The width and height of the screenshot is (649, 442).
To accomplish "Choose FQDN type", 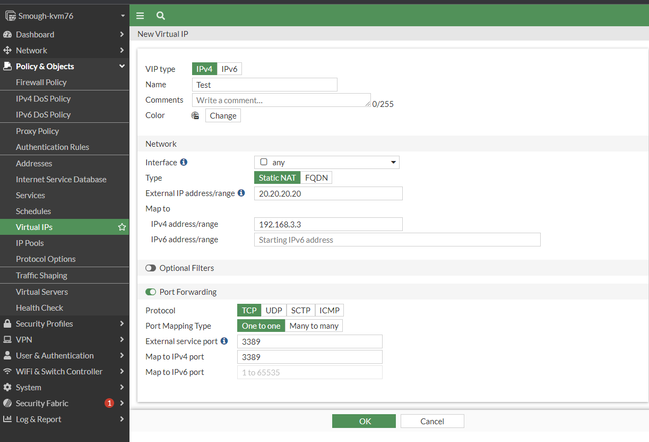I will click(316, 178).
